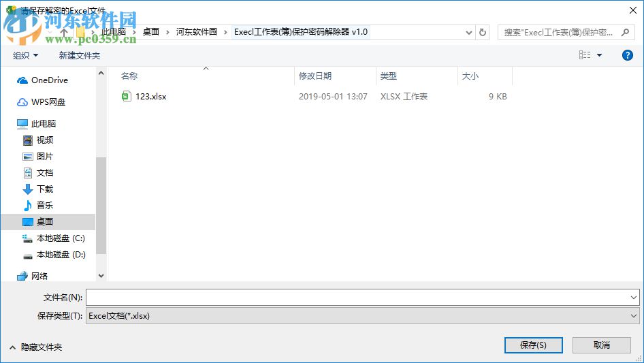Click the 123.xlsx spreadsheet file icon
The height and width of the screenshot is (363, 644).
point(126,96)
